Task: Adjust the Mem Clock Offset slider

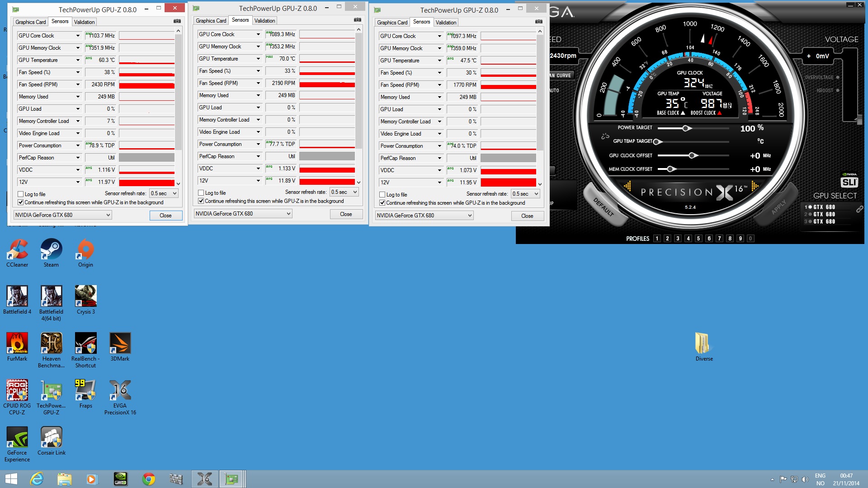Action: 671,169
